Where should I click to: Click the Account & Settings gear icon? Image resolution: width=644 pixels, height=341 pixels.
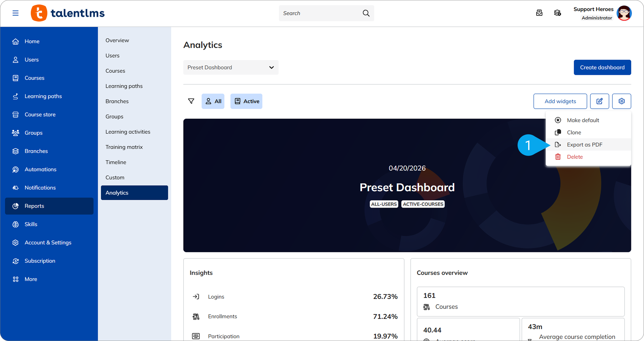point(16,243)
